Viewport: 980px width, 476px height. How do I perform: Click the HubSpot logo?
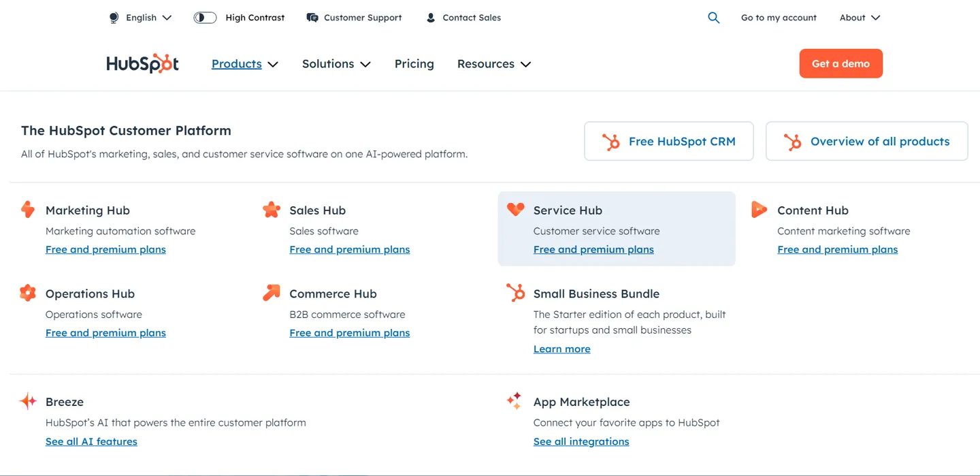(x=142, y=63)
